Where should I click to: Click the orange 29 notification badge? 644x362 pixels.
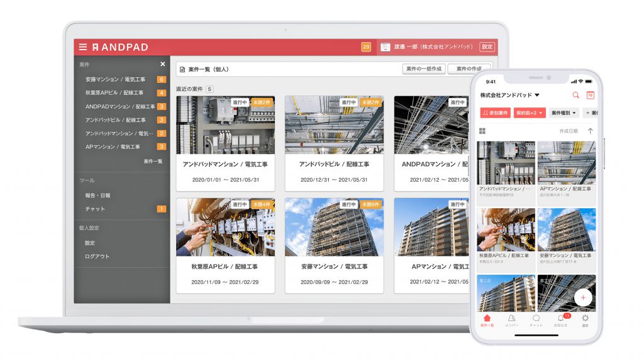point(366,47)
